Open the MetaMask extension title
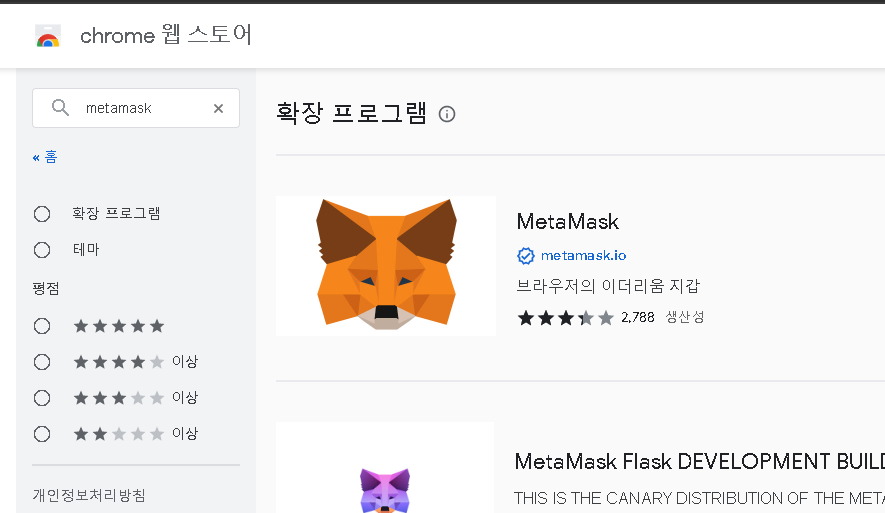The image size is (885, 513). [x=568, y=222]
